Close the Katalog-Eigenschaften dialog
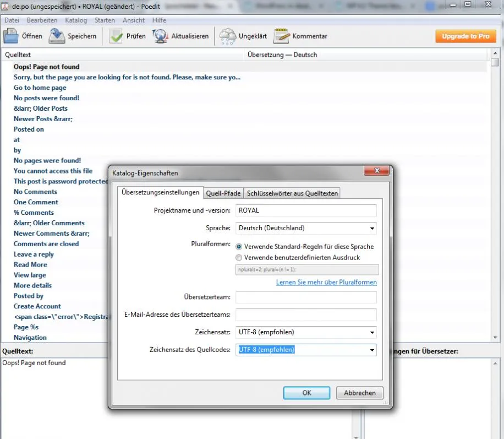This screenshot has height=439, width=504. (x=377, y=171)
